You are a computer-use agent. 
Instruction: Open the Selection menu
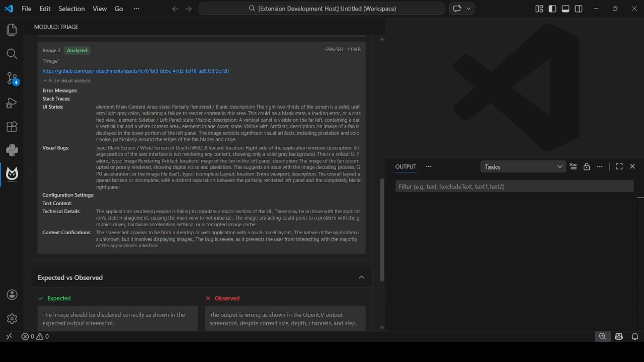tap(71, 9)
